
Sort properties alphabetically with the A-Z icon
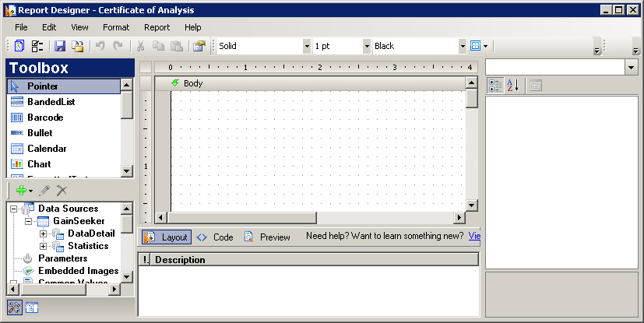click(513, 86)
